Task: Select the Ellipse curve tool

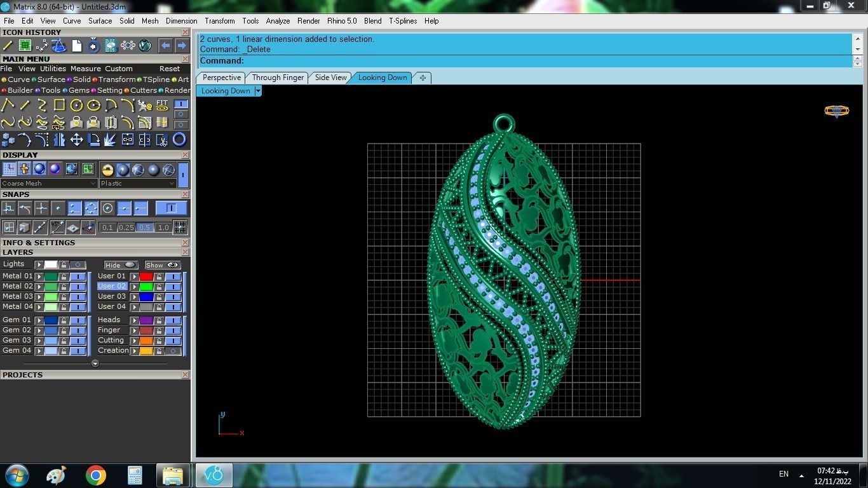Action: (93, 105)
